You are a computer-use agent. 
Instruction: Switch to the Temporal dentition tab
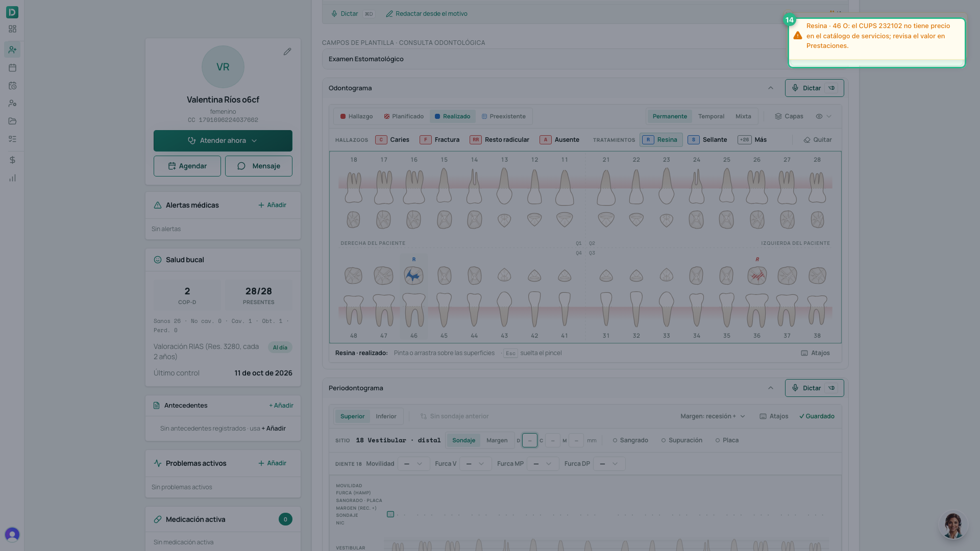pos(711,116)
